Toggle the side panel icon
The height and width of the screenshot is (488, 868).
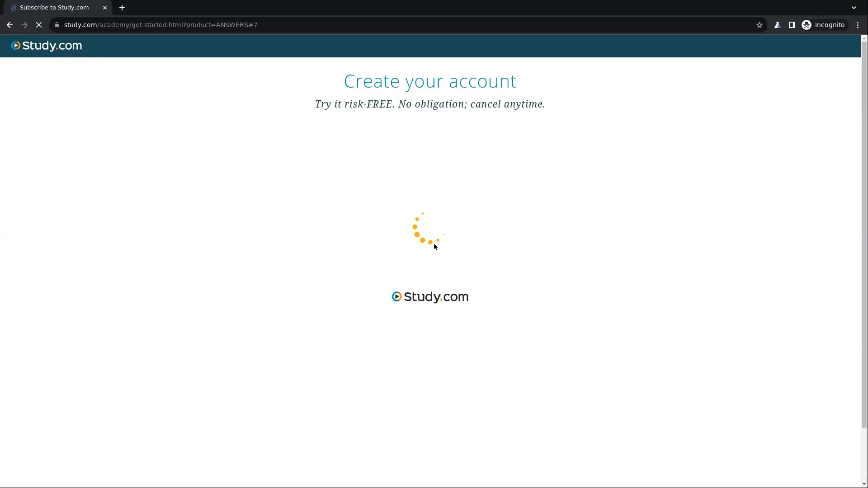(792, 25)
